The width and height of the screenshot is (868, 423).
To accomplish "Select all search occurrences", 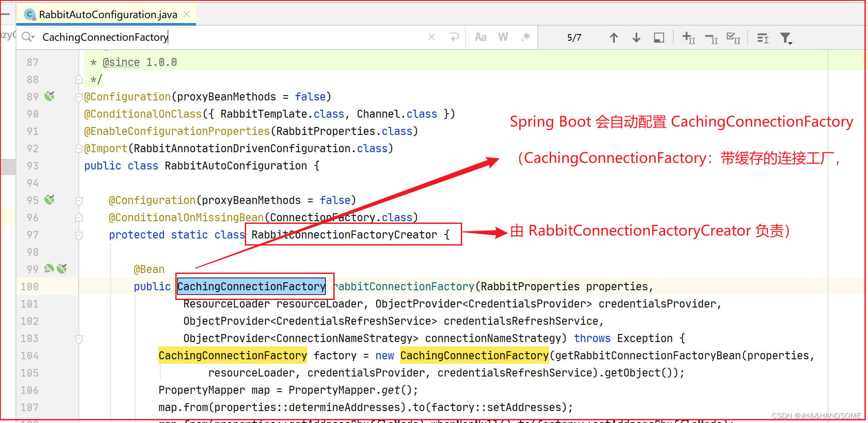I will (x=733, y=38).
